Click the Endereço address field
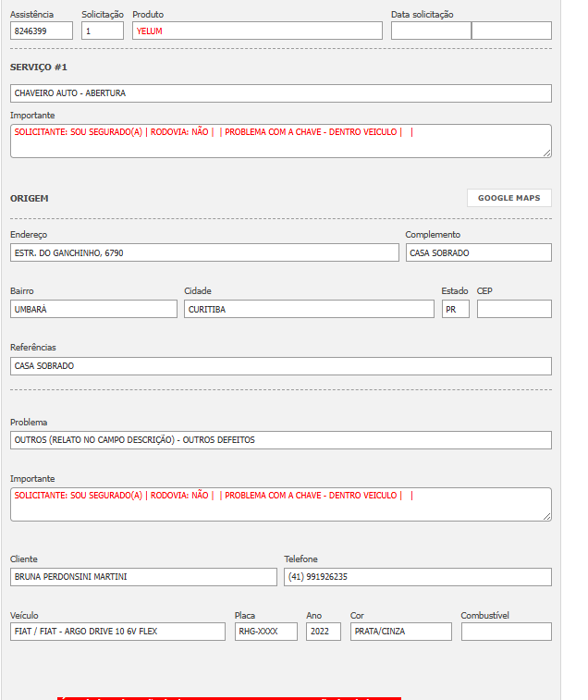Screen dimensions: 588x700 [x=204, y=252]
